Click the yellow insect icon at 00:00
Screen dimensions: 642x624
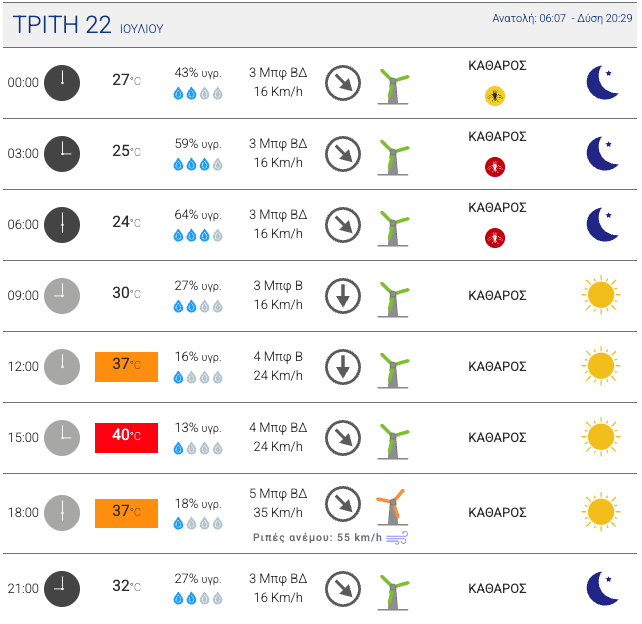(494, 96)
